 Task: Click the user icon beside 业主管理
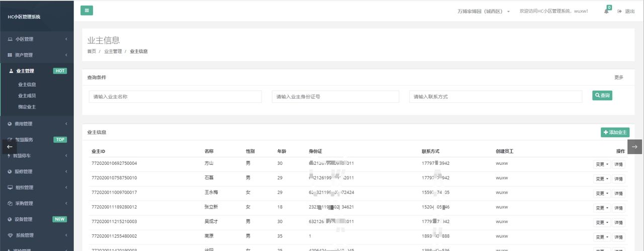(x=11, y=71)
